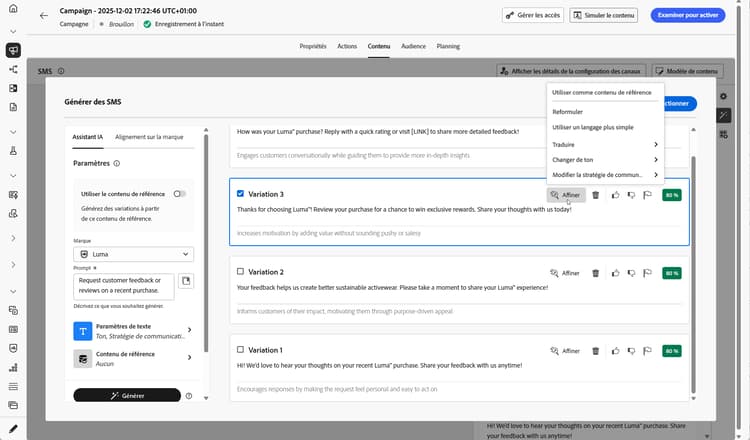Open the prompt library icon beside the prompt field

click(186, 281)
